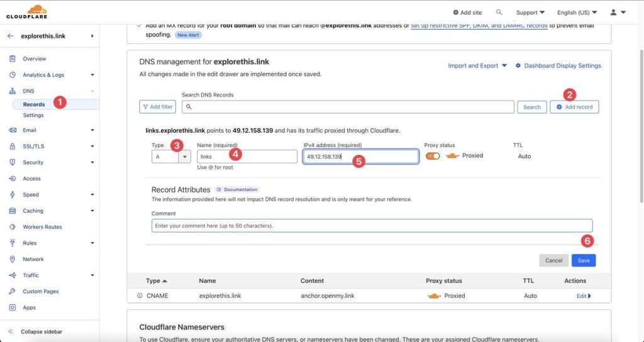Click the Cloudflare logo
This screenshot has width=644, height=342.
click(x=26, y=12)
